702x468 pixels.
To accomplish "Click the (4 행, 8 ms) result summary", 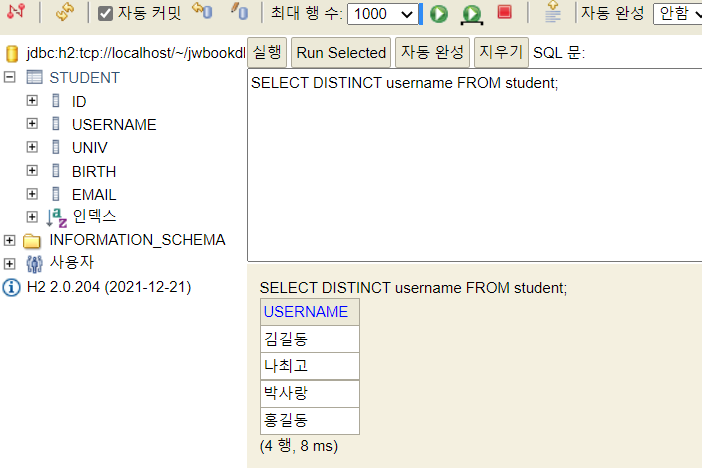I will [299, 446].
